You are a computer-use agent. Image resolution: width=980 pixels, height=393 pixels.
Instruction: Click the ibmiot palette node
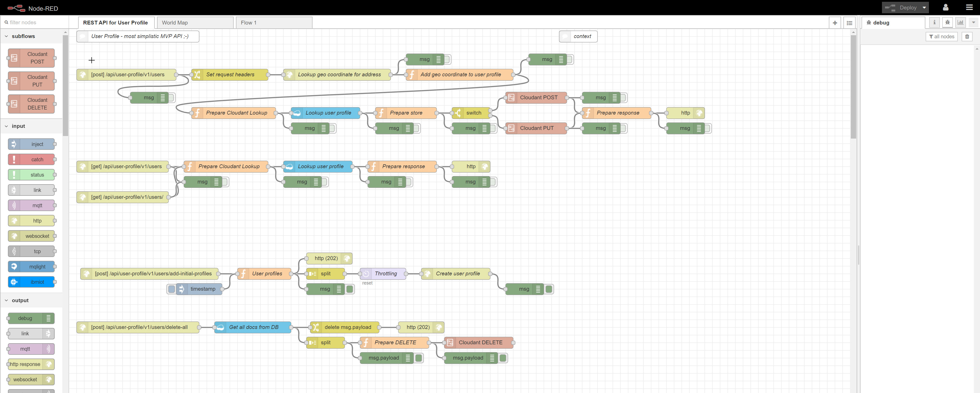tap(31, 282)
